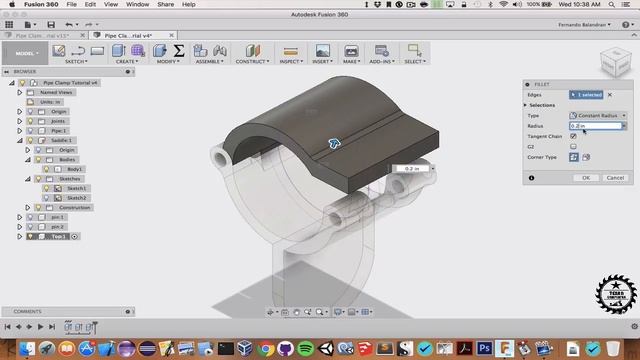Open the Fernando Balandran account dropdown
Screen dimensions: 640x360
584,25
